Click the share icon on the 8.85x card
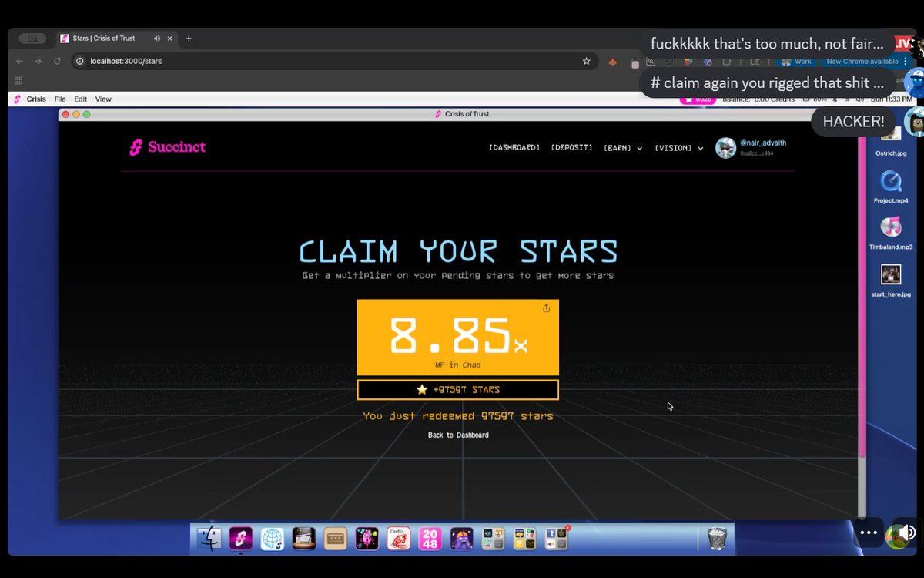 (547, 308)
